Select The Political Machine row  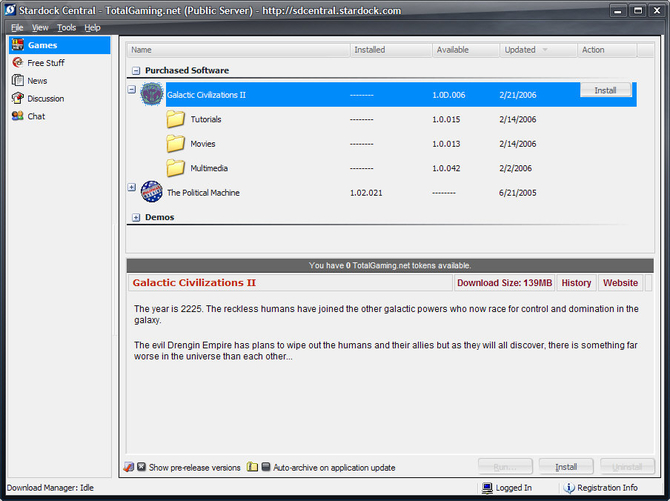pyautogui.click(x=382, y=192)
